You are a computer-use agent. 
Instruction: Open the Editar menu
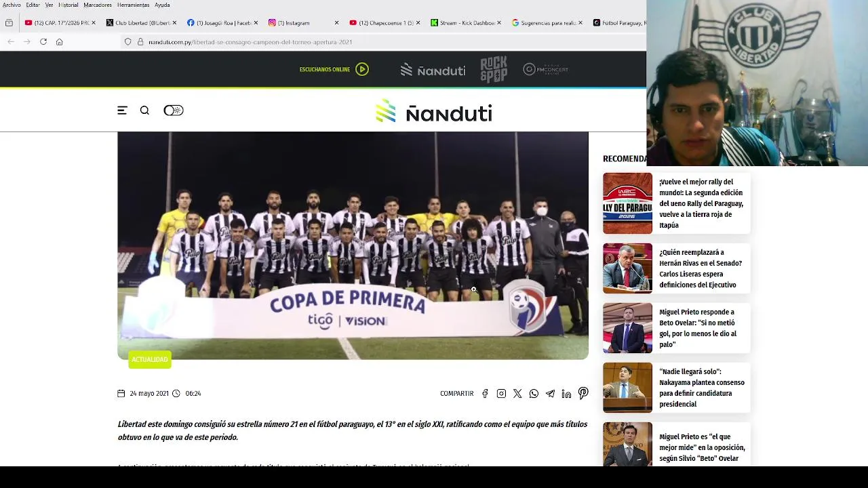pyautogui.click(x=33, y=5)
